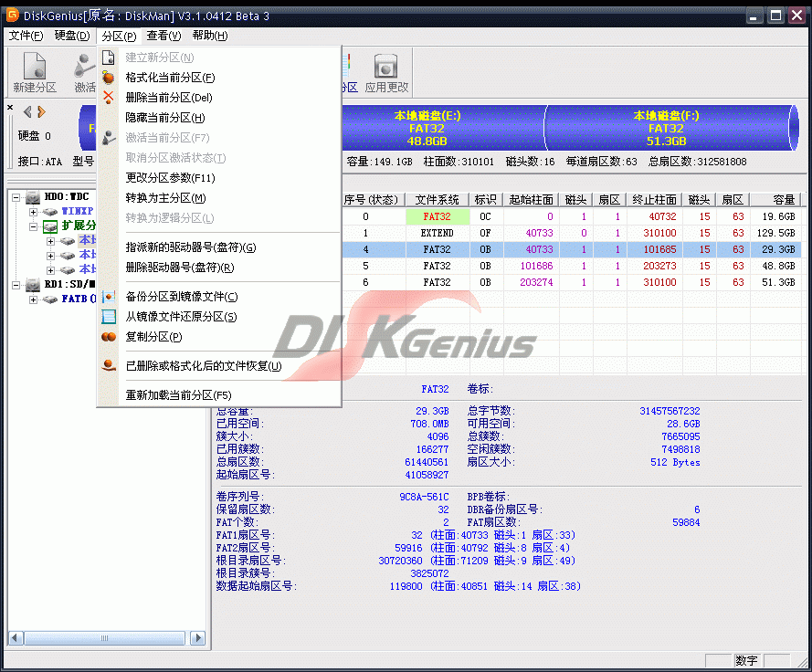Click the restore icon beside 从镜像文件还原分区
The image size is (812, 672).
pyautogui.click(x=108, y=316)
